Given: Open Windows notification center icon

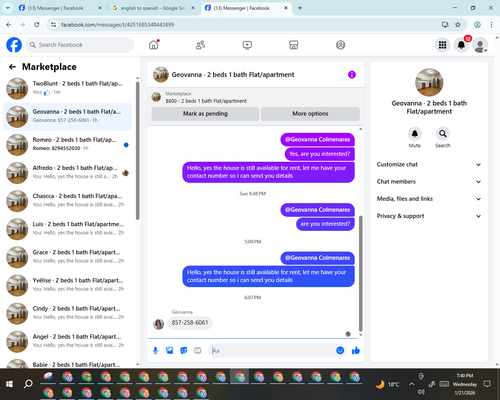Looking at the screenshot, I should point(487,384).
